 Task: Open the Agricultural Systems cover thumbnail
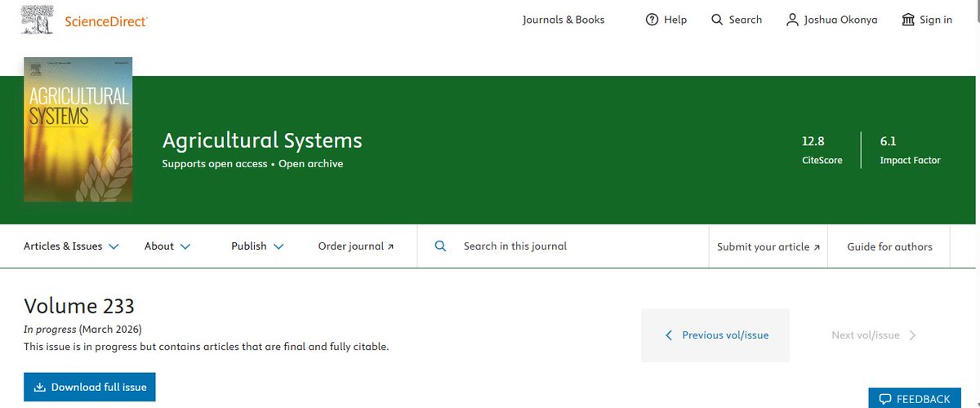pyautogui.click(x=78, y=130)
